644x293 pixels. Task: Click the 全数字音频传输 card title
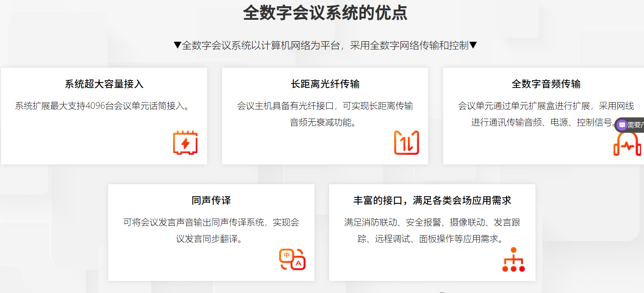(x=546, y=84)
